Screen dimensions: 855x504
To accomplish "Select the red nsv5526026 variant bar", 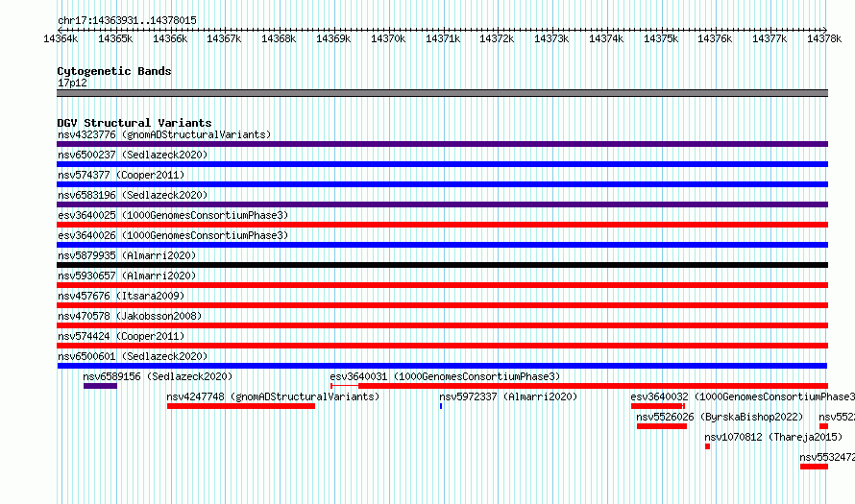I will click(662, 426).
